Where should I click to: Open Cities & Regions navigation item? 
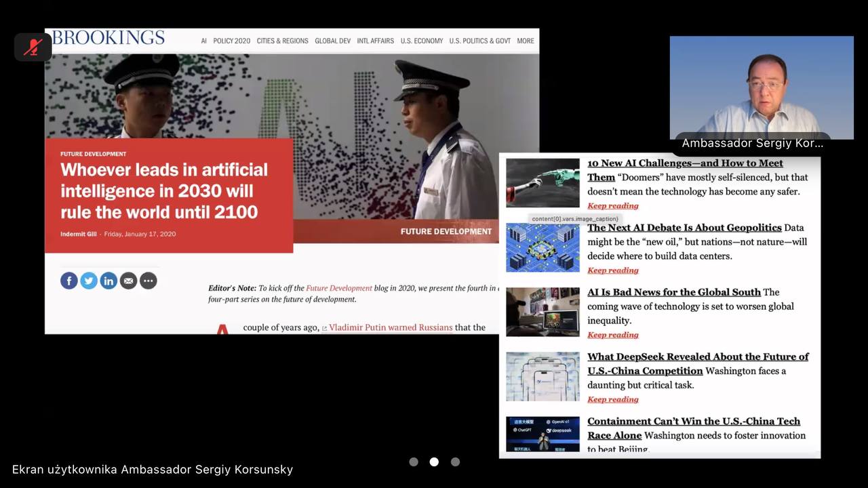coord(282,41)
